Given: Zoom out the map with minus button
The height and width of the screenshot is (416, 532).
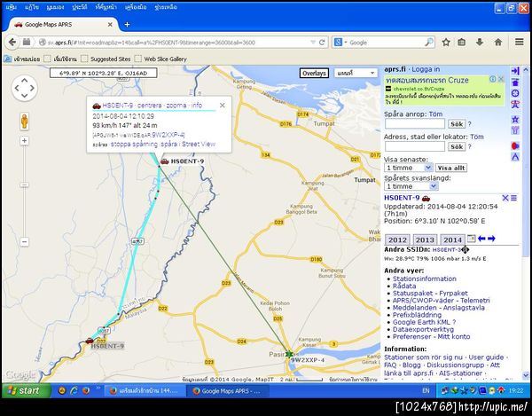Looking at the screenshot, I should 24,241.
